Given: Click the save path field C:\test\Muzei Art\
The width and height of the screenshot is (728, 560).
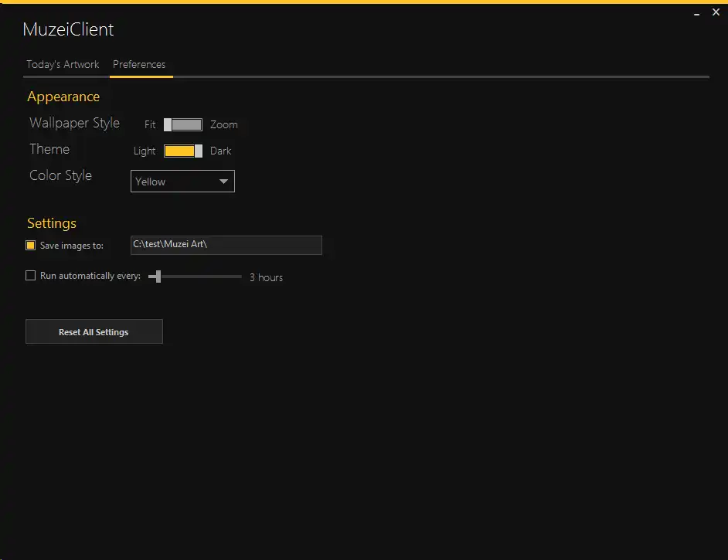Looking at the screenshot, I should coord(226,245).
